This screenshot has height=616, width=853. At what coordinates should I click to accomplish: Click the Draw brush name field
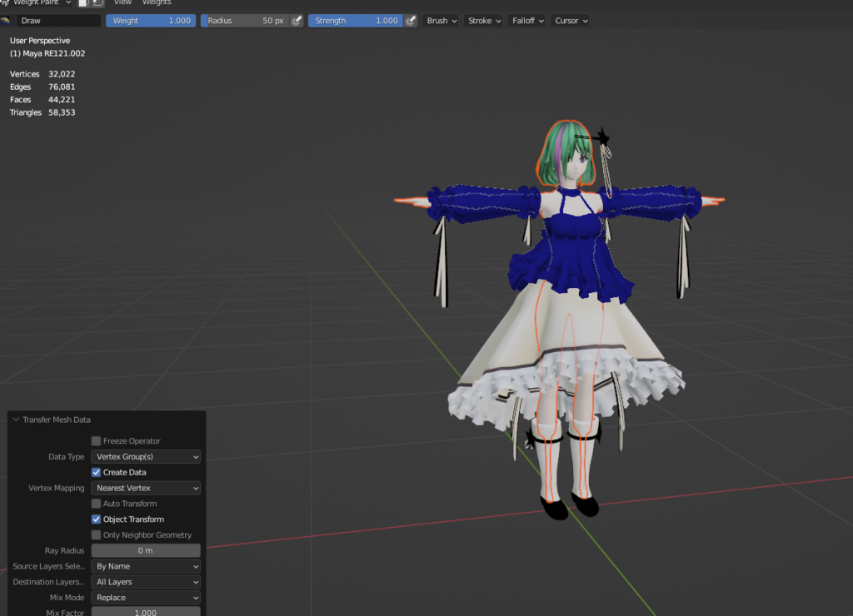(58, 21)
